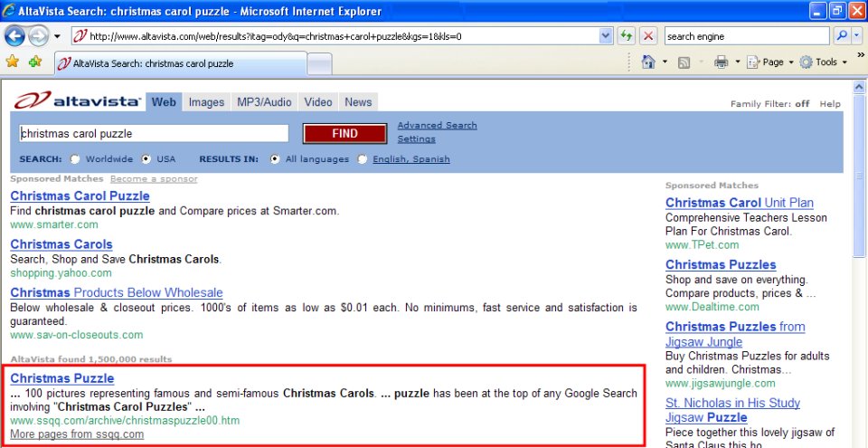Open the Page menu dropdown
The image size is (868, 448).
770,62
